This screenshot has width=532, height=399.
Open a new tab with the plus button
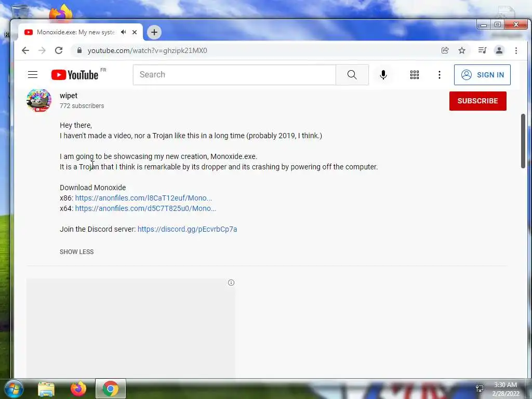click(x=154, y=32)
